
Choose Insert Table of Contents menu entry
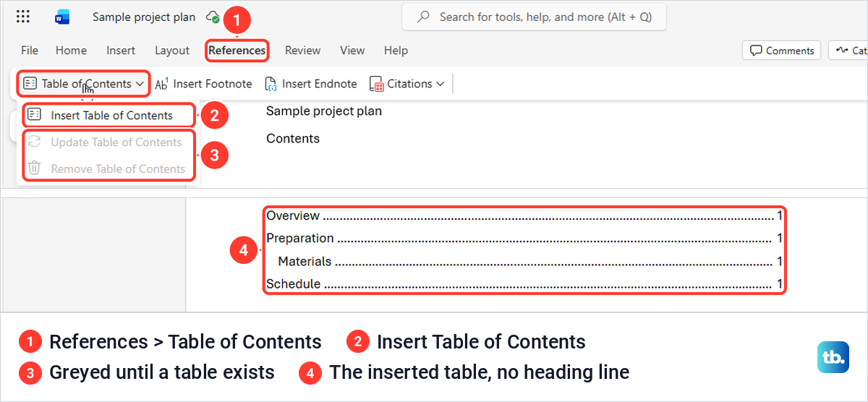109,116
